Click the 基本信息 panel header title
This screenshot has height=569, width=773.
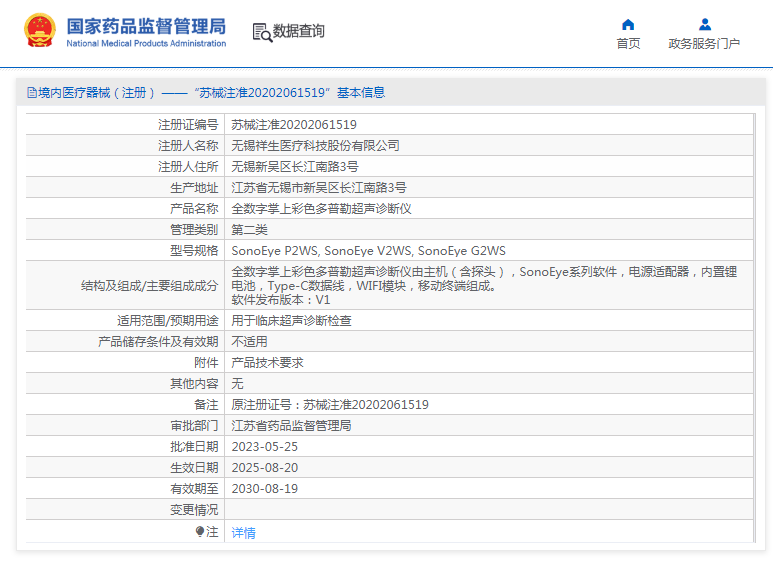(x=360, y=93)
